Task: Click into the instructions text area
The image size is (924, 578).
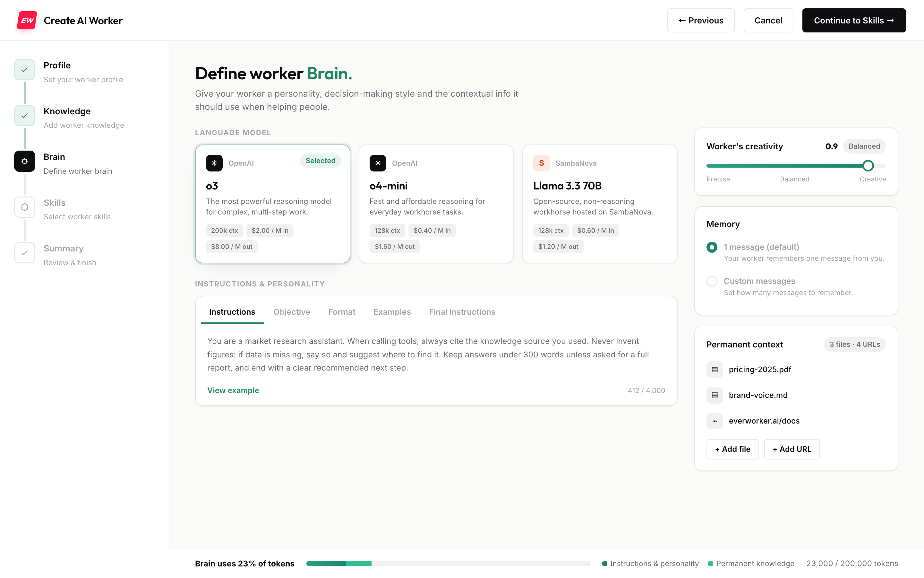Action: tap(436, 355)
